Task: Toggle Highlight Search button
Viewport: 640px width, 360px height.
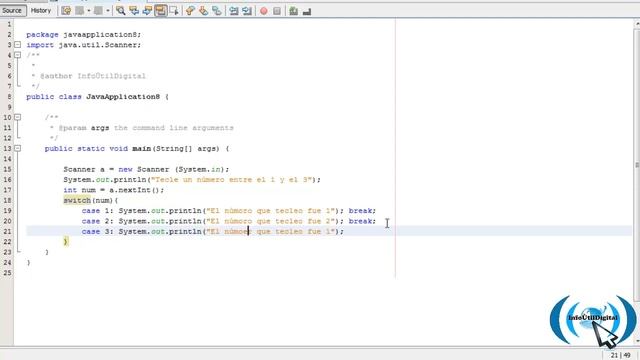Action: [x=161, y=11]
